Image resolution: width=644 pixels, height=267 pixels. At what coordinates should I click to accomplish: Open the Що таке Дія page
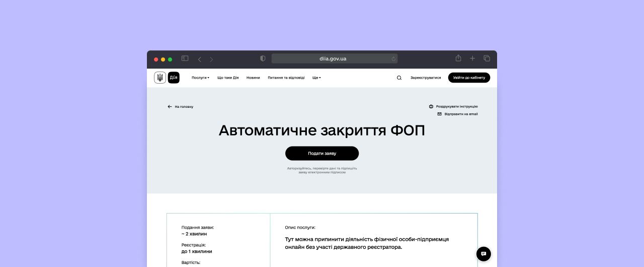228,78
